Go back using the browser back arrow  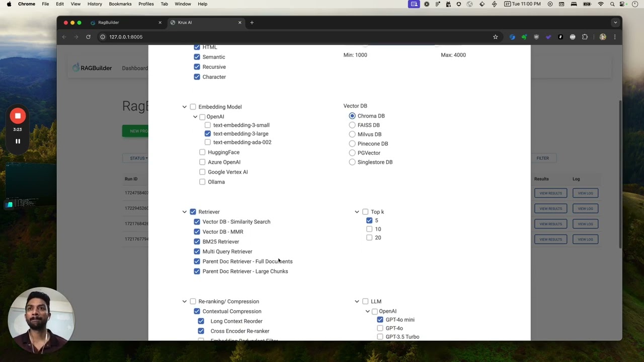point(64,37)
